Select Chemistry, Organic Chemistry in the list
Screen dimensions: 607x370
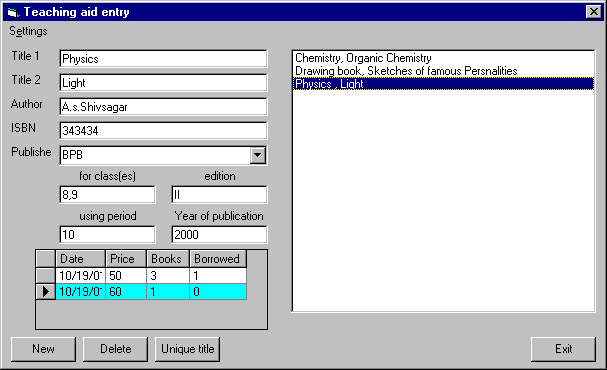click(x=443, y=58)
